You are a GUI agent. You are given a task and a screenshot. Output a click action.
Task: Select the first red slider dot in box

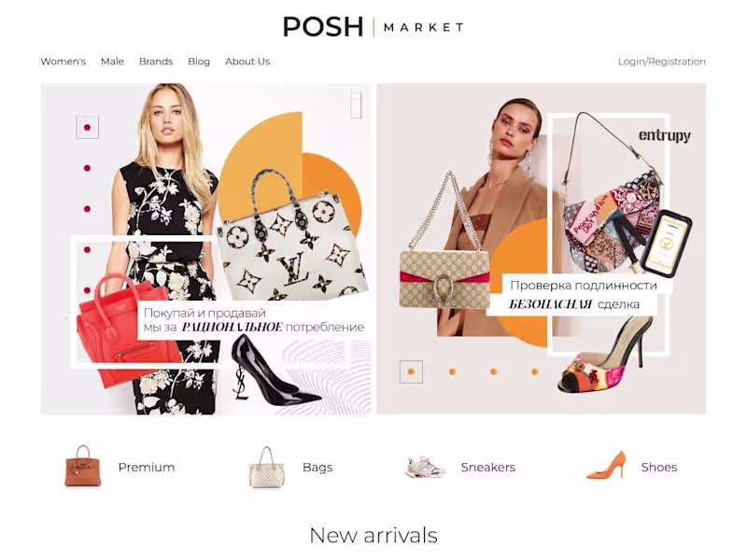pyautogui.click(x=87, y=128)
